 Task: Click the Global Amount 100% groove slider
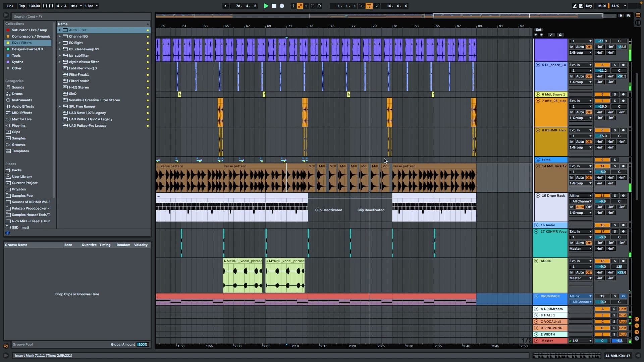143,344
